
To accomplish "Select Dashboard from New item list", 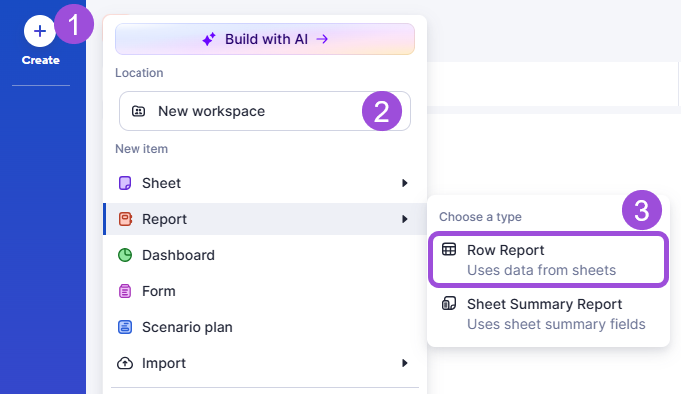I will [264, 255].
